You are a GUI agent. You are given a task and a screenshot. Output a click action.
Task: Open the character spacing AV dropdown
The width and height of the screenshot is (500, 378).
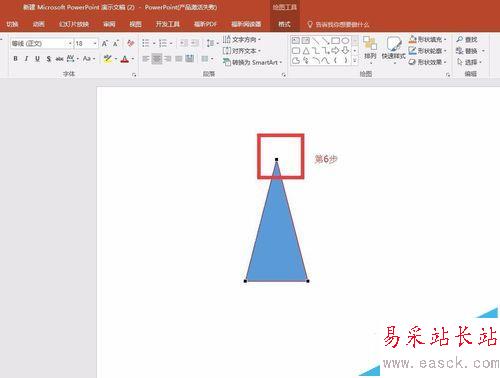73,59
